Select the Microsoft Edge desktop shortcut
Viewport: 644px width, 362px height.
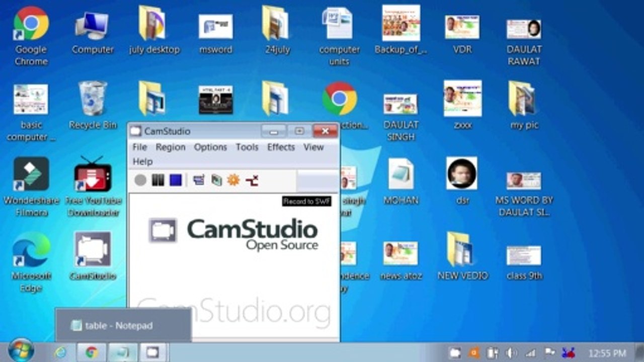(x=31, y=262)
